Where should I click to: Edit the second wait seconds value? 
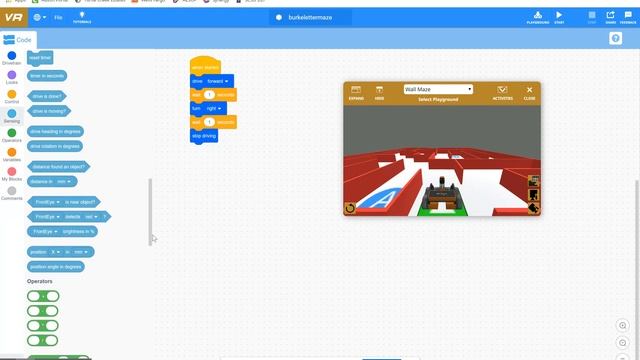click(209, 122)
